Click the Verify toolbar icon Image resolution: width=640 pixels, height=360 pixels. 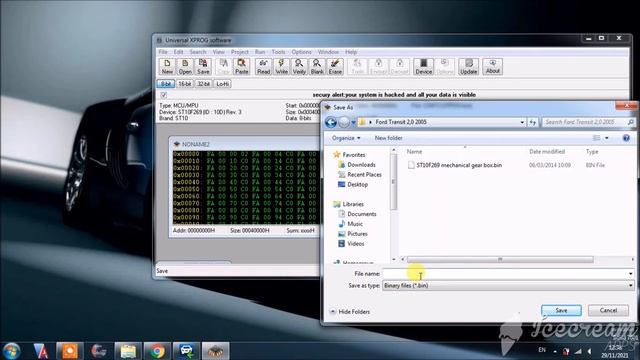coord(299,67)
